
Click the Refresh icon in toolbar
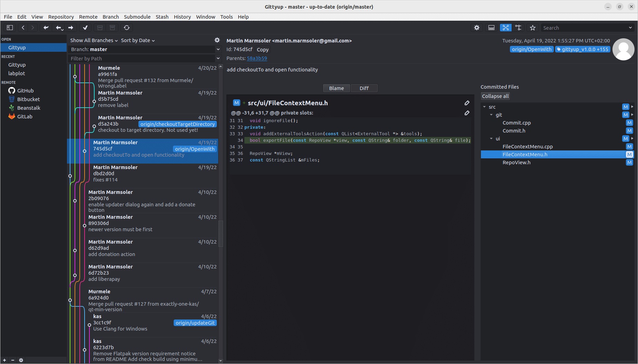(x=127, y=28)
